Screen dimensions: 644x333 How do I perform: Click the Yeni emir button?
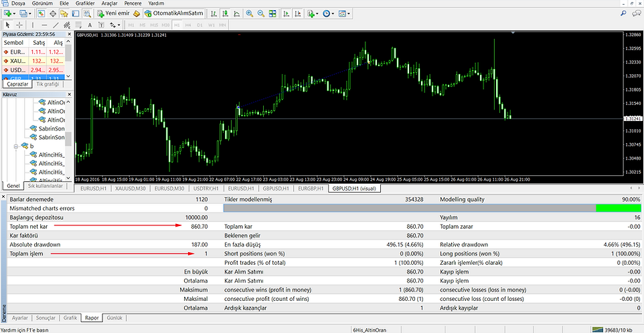tap(113, 13)
